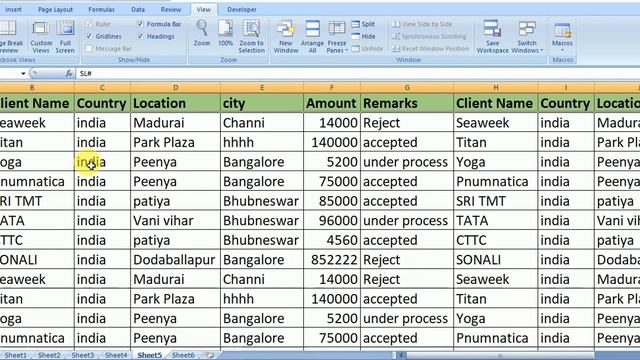
Task: Select CTTC cell in column H
Action: tap(496, 240)
